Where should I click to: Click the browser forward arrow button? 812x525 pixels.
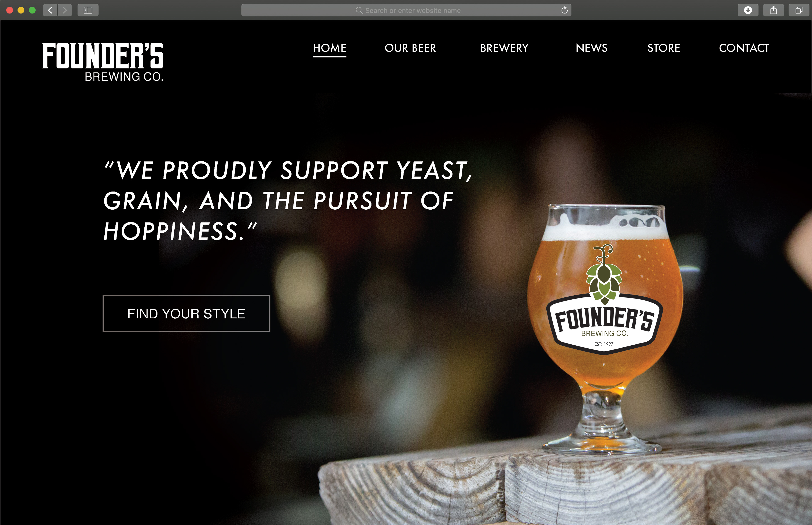65,10
